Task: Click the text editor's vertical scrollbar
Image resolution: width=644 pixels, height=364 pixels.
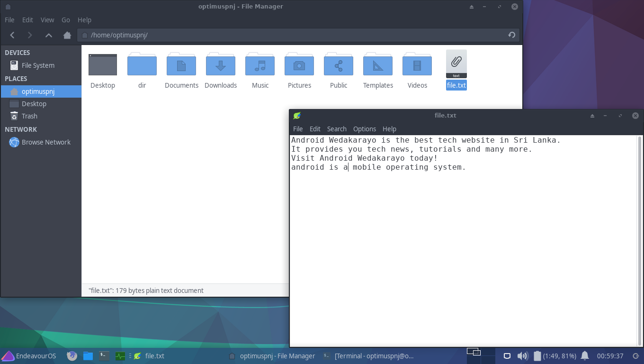Action: click(x=640, y=241)
